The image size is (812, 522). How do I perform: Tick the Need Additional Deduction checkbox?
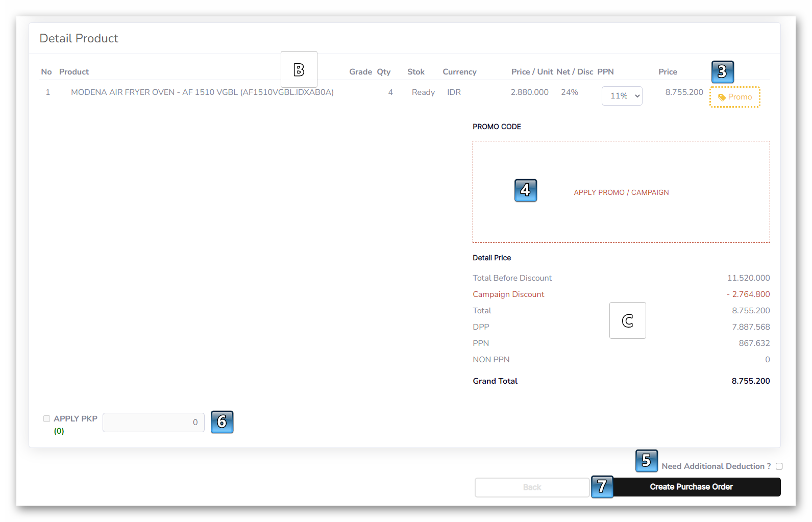pos(779,466)
